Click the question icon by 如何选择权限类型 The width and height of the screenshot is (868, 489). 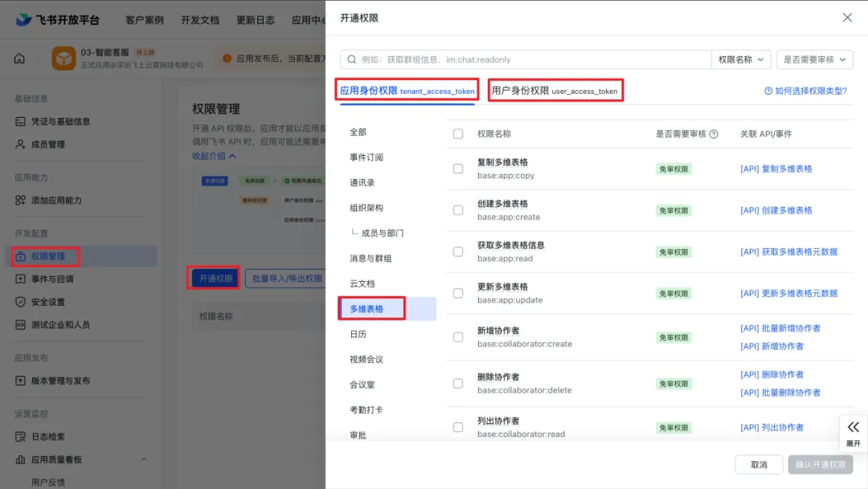pyautogui.click(x=768, y=91)
